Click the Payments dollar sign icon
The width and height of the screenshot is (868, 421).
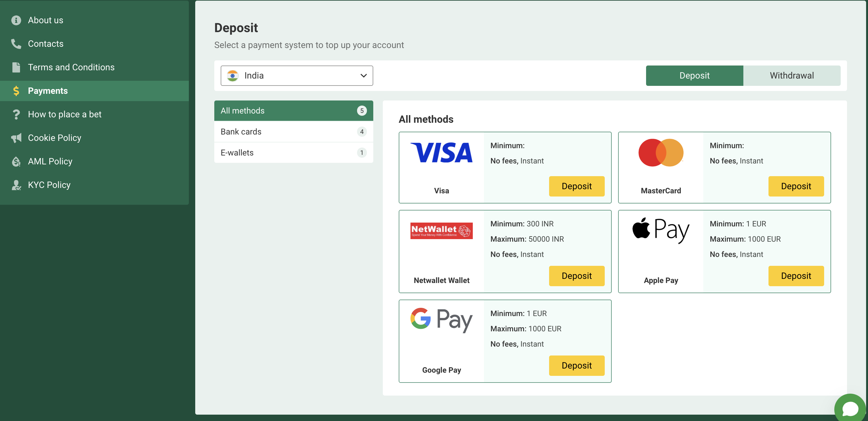(x=16, y=91)
